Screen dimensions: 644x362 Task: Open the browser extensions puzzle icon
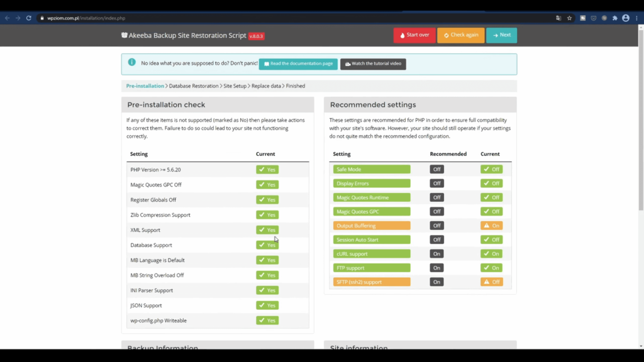(614, 18)
